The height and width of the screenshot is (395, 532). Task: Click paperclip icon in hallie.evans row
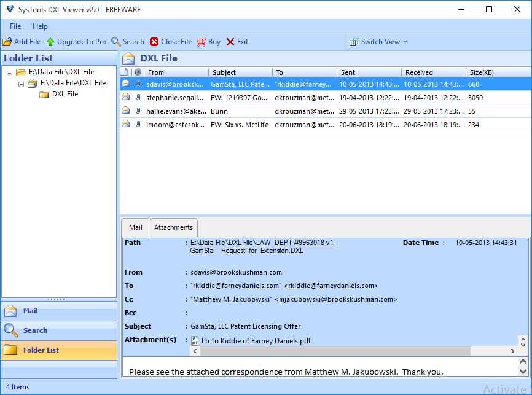(x=138, y=111)
